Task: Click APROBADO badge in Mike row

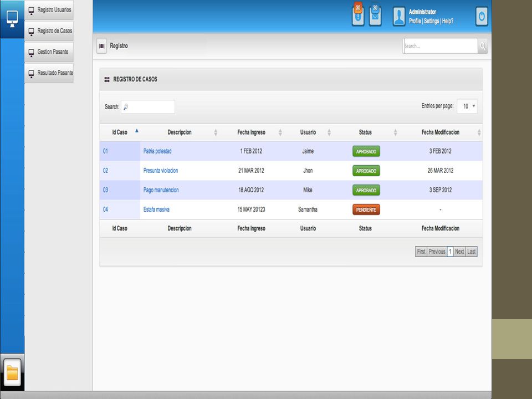Action: (x=366, y=190)
